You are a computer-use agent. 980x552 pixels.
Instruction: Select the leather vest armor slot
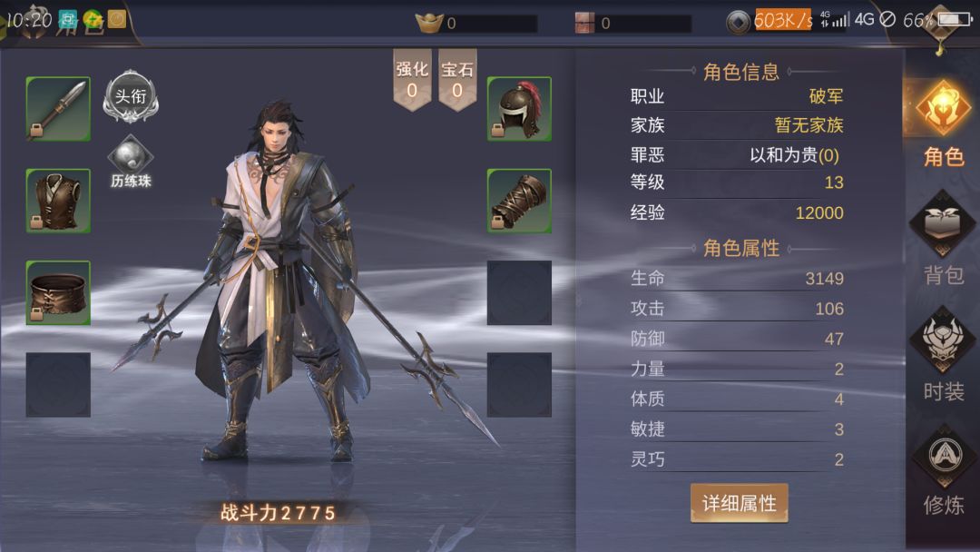58,201
